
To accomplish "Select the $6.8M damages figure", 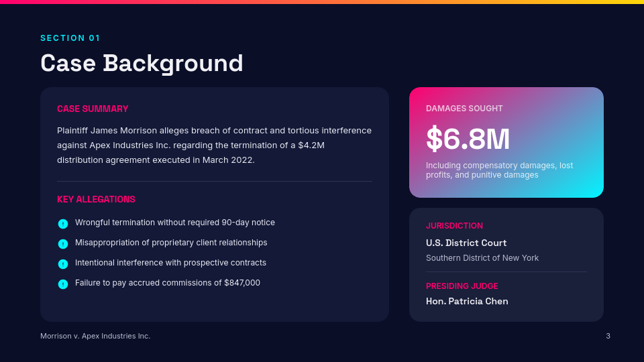I will [468, 139].
